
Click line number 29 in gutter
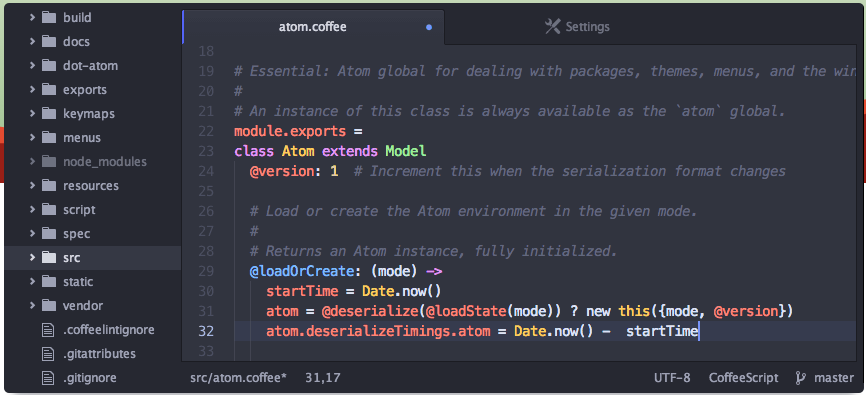click(205, 271)
